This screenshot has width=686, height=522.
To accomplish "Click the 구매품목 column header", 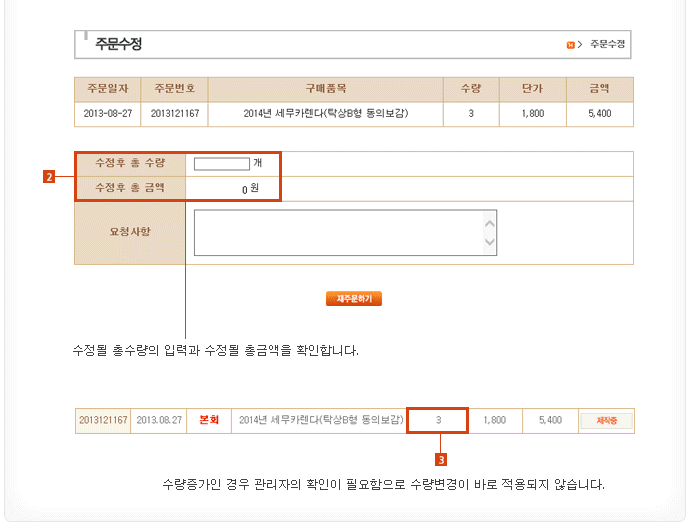I will [x=326, y=89].
